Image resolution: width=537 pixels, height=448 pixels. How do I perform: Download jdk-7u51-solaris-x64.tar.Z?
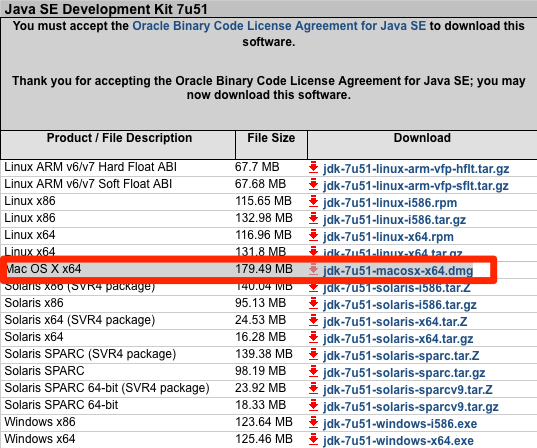point(395,322)
